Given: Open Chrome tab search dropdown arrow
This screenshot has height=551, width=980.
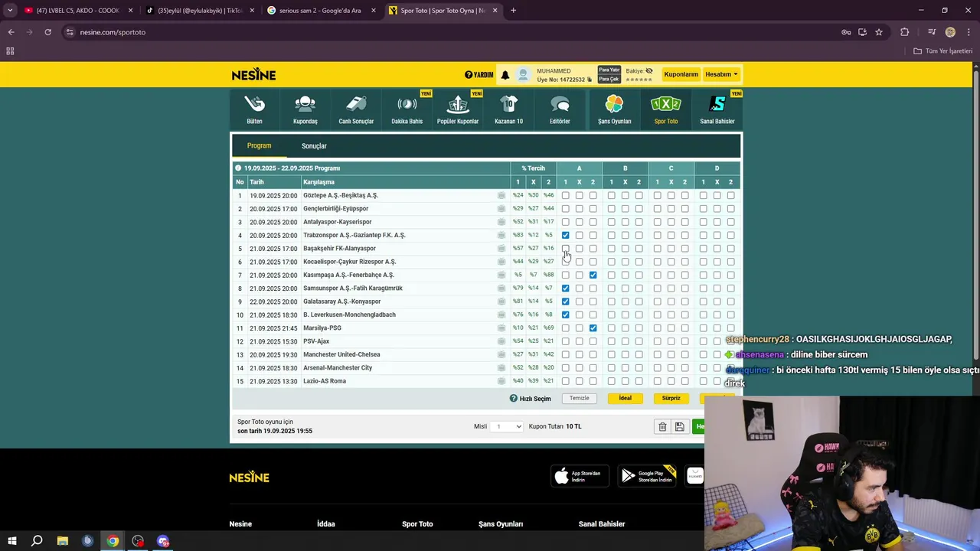Looking at the screenshot, I should point(10,11).
